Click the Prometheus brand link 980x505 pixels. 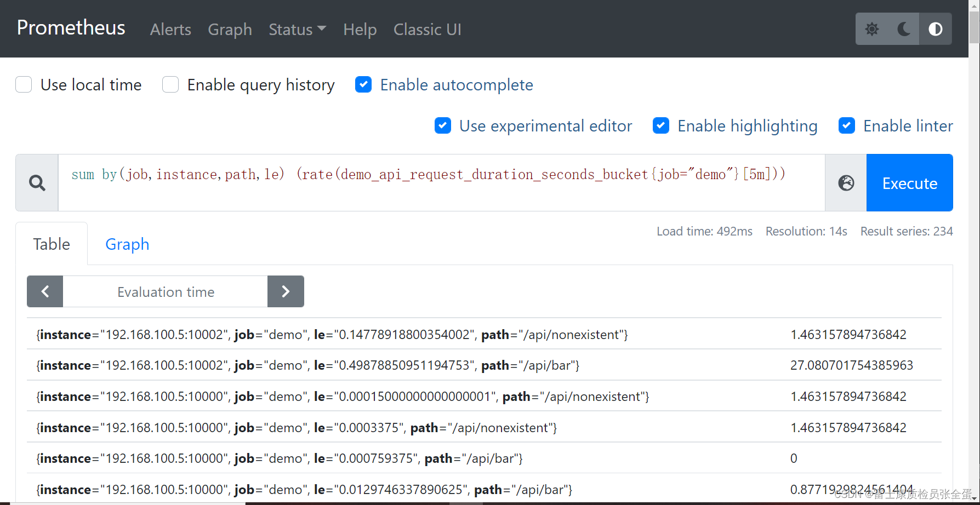click(x=71, y=28)
